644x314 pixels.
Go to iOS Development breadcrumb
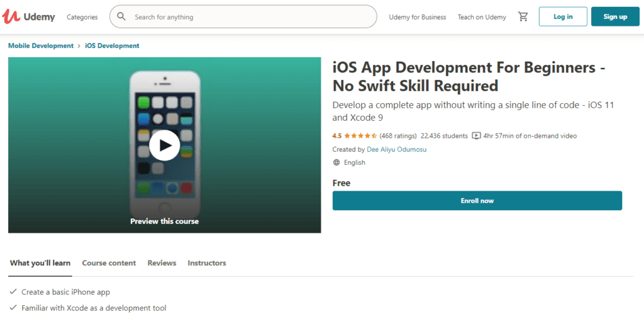click(x=112, y=45)
